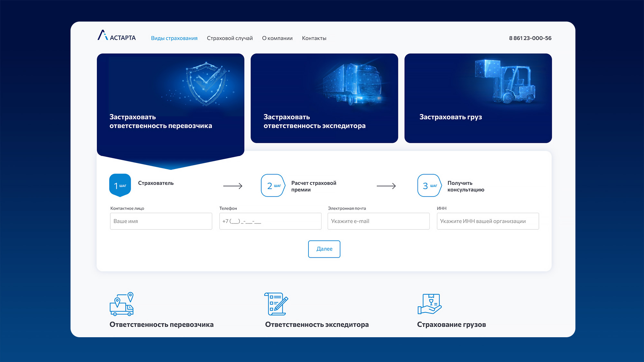This screenshot has height=362, width=644.
Task: Open Виды страхования menu item
Action: click(174, 38)
